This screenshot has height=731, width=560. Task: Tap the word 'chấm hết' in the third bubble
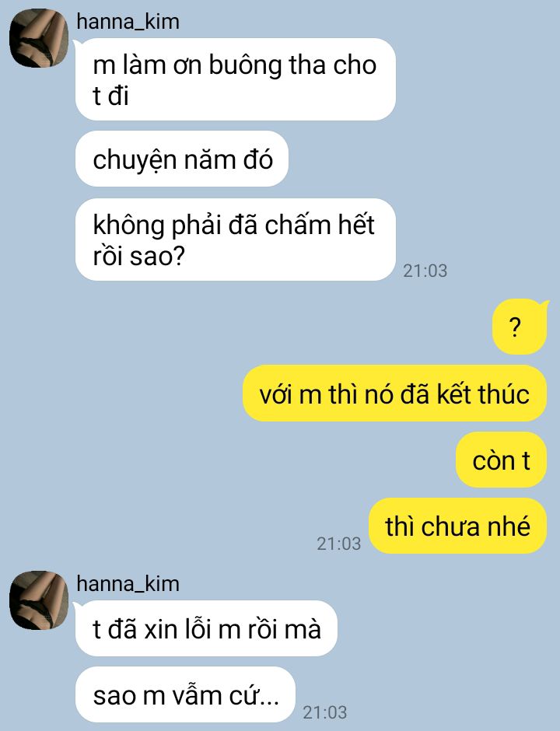point(320,226)
